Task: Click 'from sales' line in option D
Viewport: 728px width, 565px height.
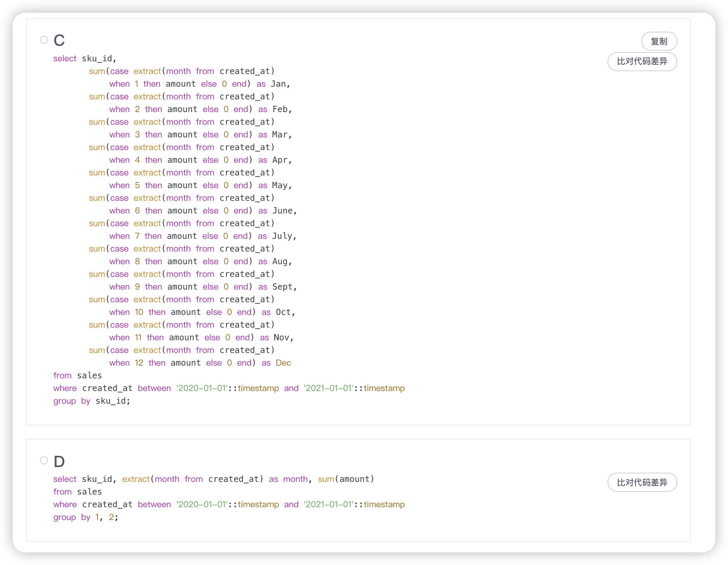Action: point(77,492)
